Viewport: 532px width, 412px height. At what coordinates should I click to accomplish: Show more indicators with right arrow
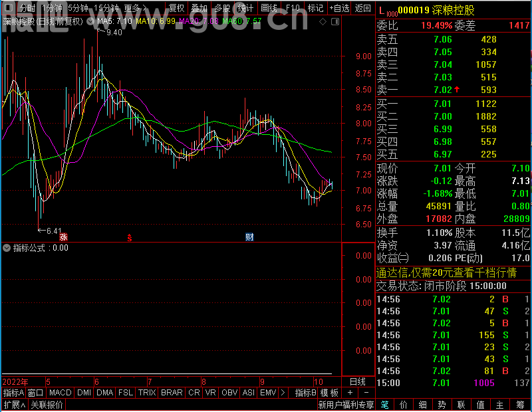(283, 393)
